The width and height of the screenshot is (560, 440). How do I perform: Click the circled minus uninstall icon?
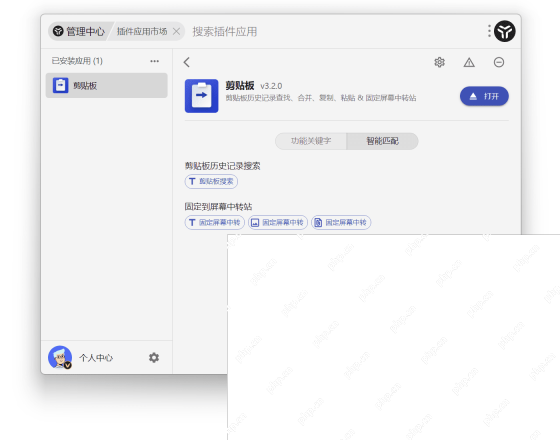point(499,62)
